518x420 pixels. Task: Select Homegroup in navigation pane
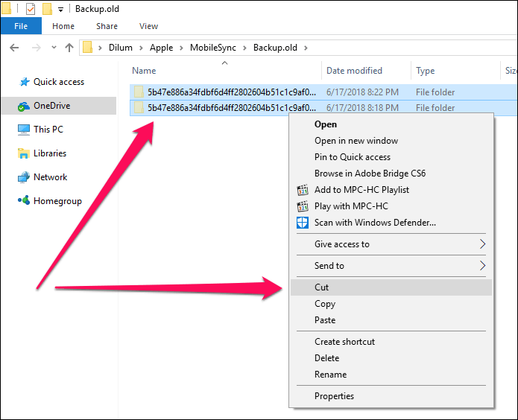coord(57,201)
